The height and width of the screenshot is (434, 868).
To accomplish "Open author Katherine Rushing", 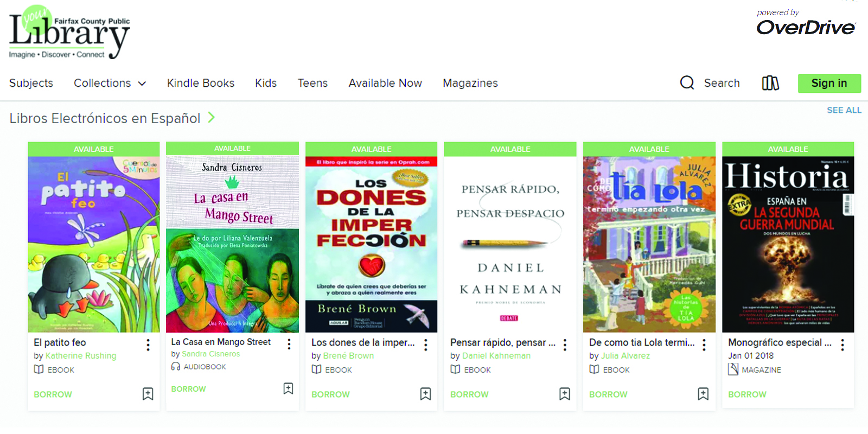I will coord(81,356).
